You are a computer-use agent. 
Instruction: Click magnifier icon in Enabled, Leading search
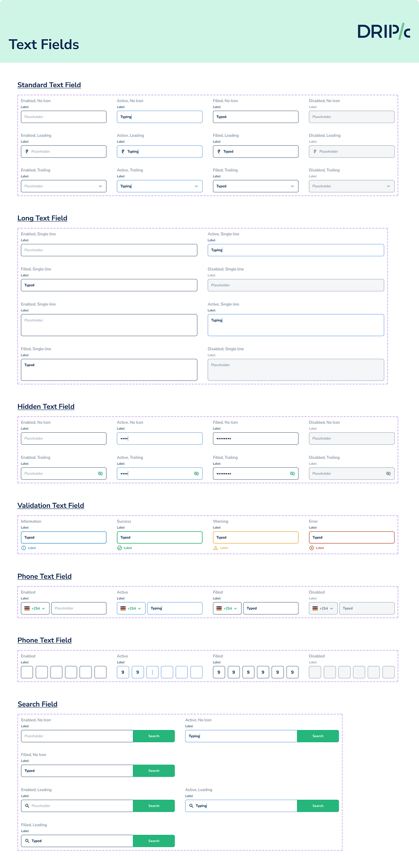[27, 806]
